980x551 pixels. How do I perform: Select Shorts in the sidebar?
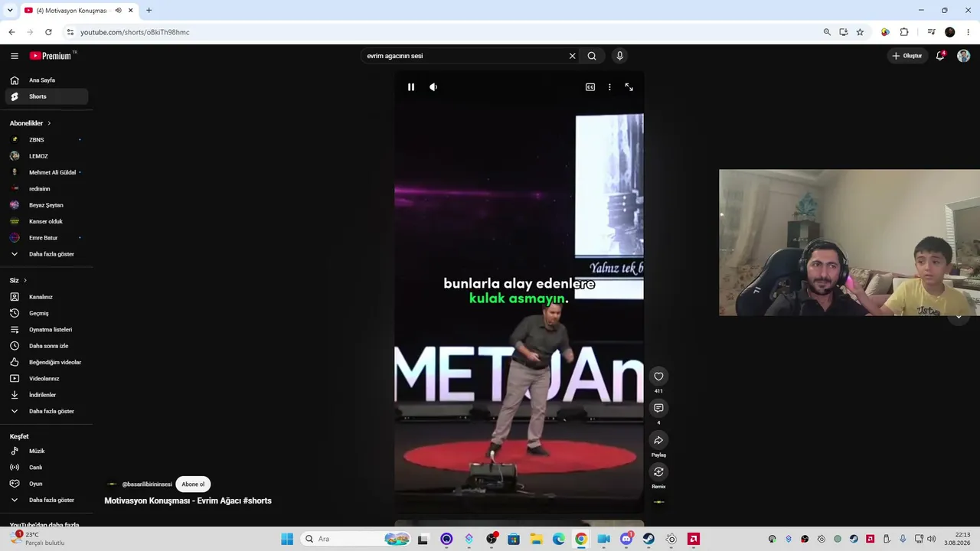[x=47, y=96]
